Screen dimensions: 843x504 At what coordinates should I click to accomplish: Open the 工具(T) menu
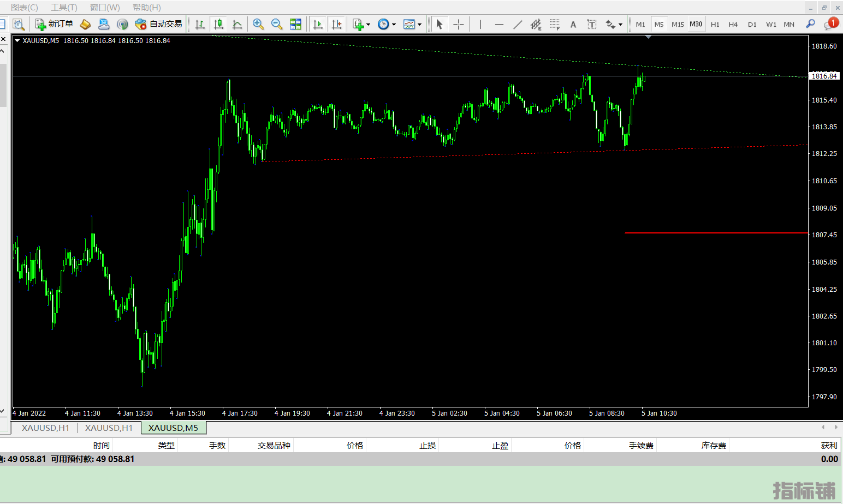[64, 7]
